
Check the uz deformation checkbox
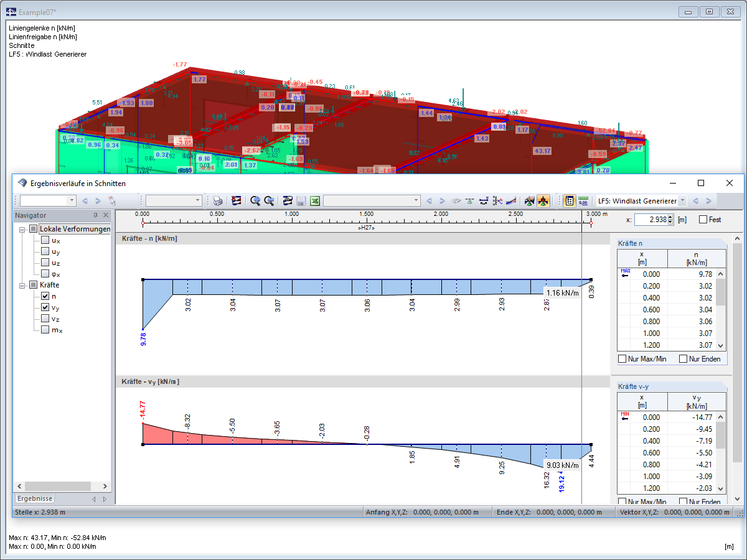pos(45,263)
